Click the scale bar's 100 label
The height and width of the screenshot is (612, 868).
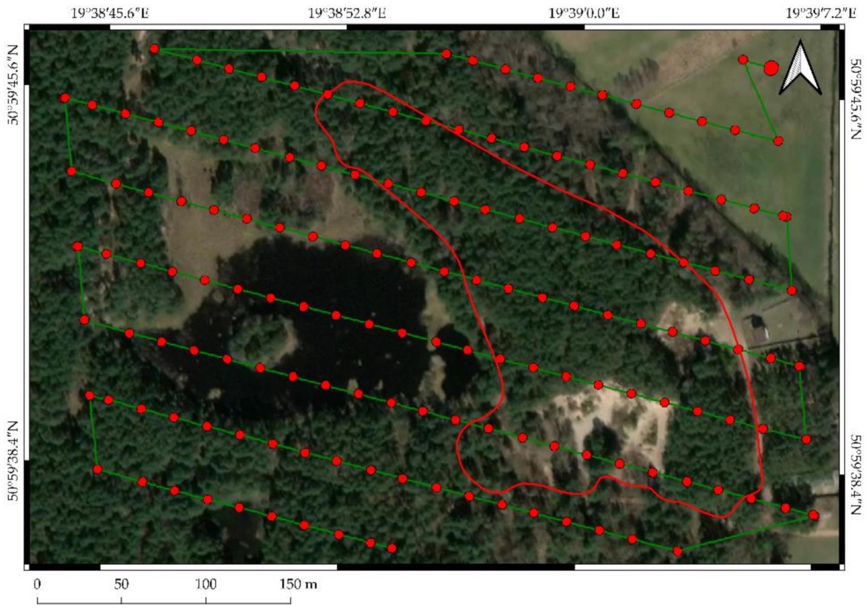[x=206, y=584]
